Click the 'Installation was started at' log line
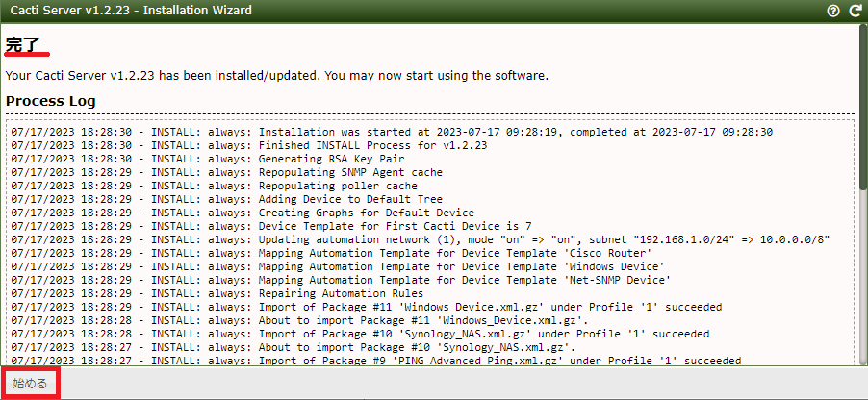This screenshot has width=868, height=400. point(392,133)
